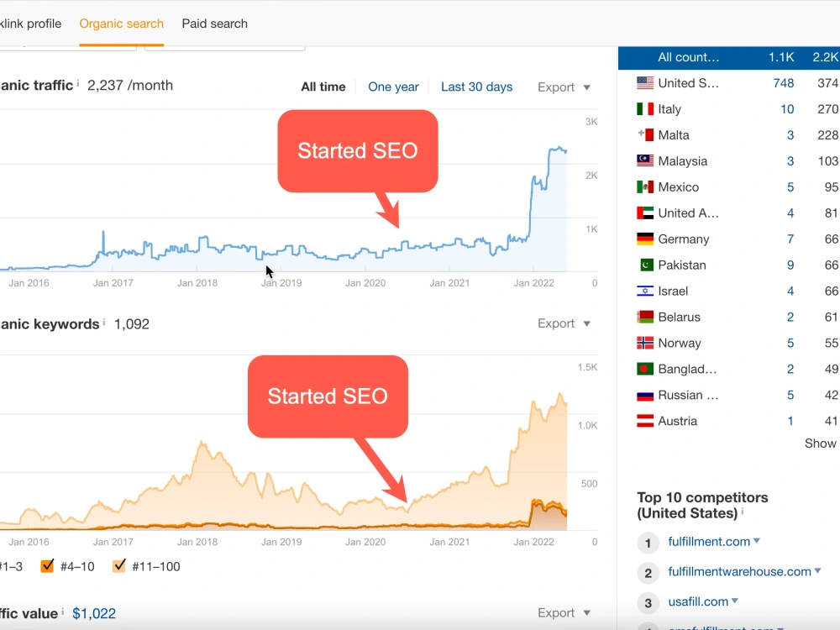Click the Russian Federation flag icon
Viewport: 840px width, 630px height.
645,396
